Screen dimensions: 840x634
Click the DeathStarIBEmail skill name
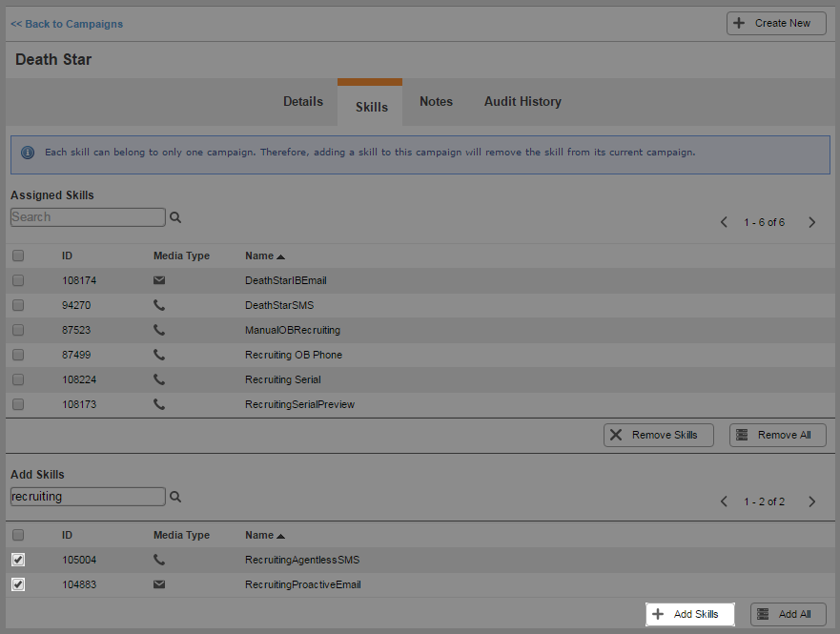click(x=286, y=280)
